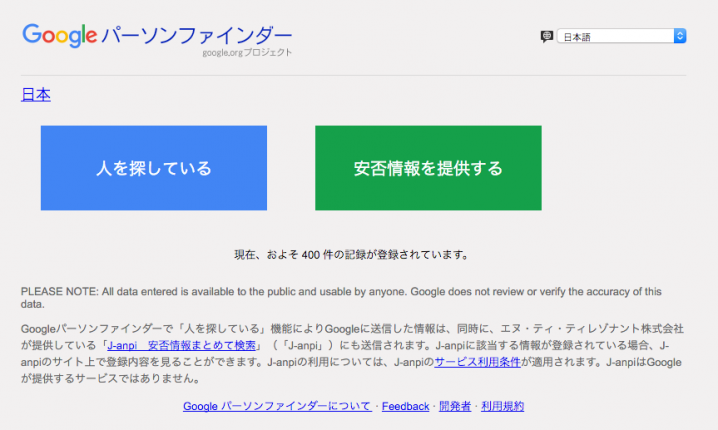Image resolution: width=718 pixels, height=430 pixels.
Task: Click the speech bubble language icon
Action: coord(547,36)
